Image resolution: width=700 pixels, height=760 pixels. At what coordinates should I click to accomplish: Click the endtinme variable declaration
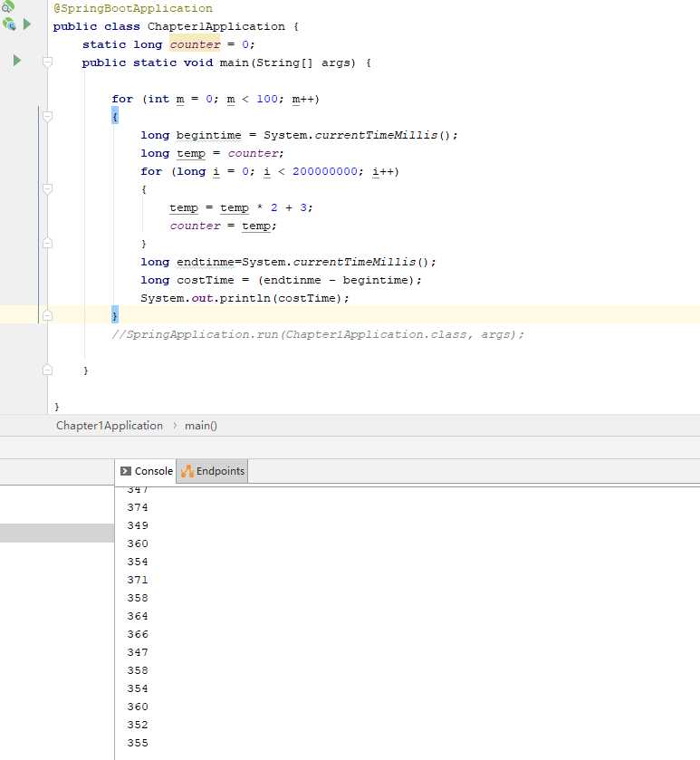tap(206, 262)
